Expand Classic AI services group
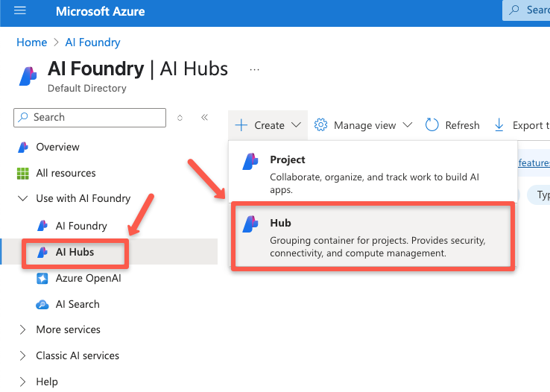 tap(23, 356)
